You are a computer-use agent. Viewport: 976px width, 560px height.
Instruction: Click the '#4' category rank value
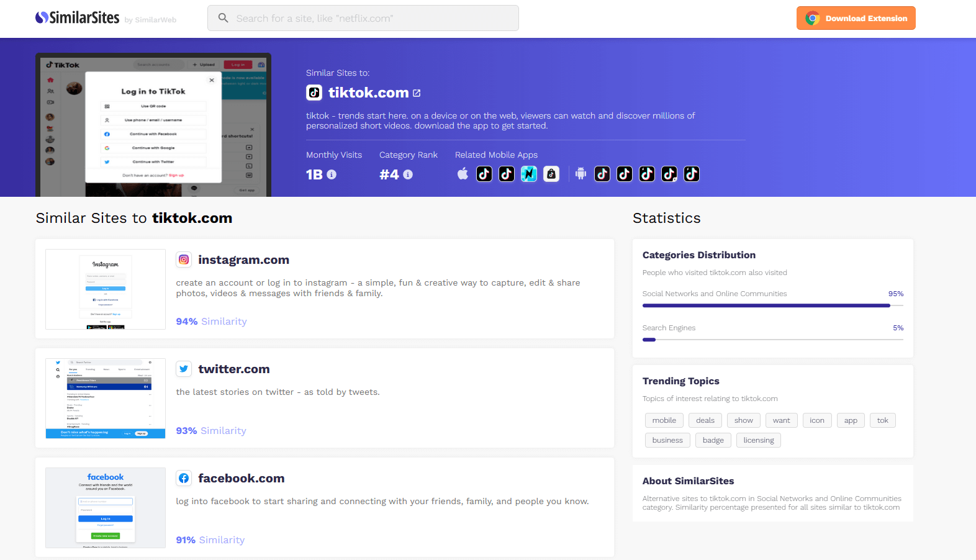(389, 174)
